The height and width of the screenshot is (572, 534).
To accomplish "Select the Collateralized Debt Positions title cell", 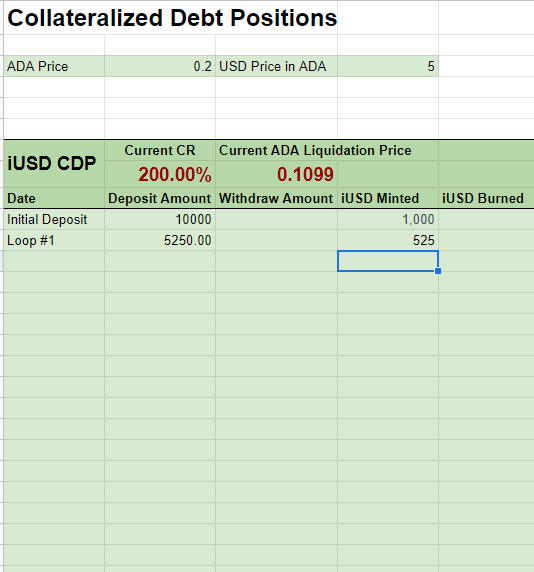I will (171, 18).
